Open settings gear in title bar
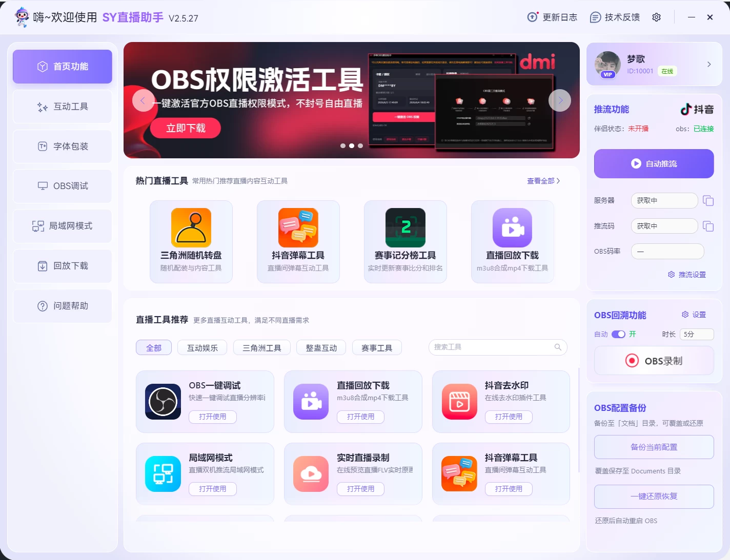Image resolution: width=730 pixels, height=560 pixels. click(x=656, y=17)
